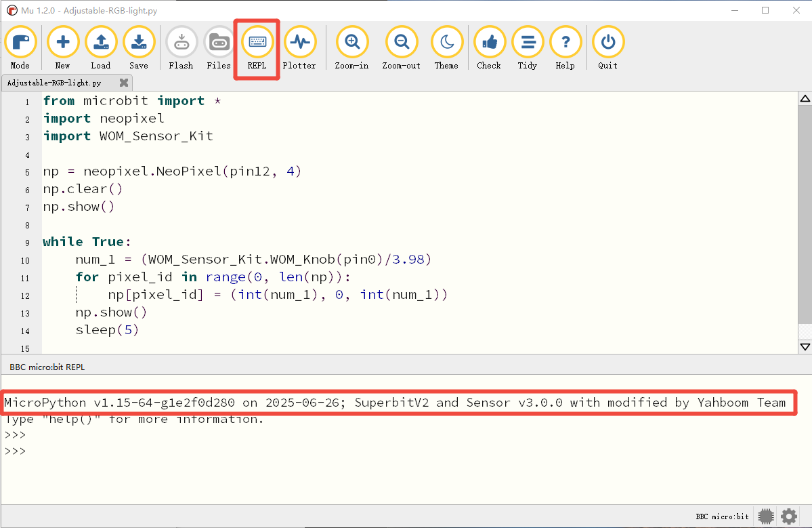Click the editor scroll down arrow

click(805, 346)
